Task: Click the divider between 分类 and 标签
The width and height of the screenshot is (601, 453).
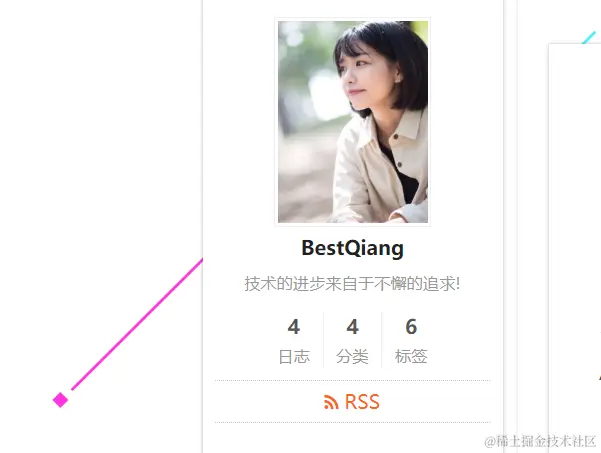Action: [x=381, y=340]
